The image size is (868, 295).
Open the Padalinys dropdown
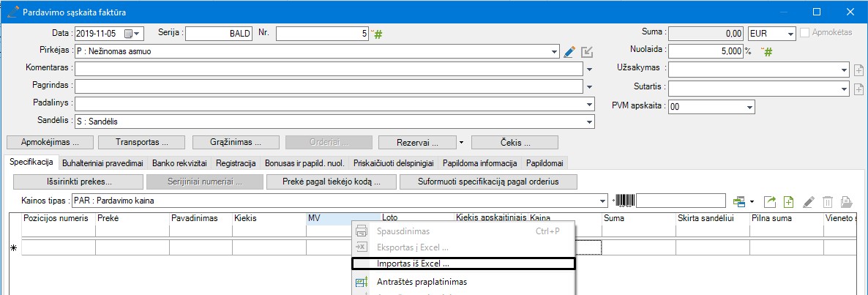[x=590, y=105]
